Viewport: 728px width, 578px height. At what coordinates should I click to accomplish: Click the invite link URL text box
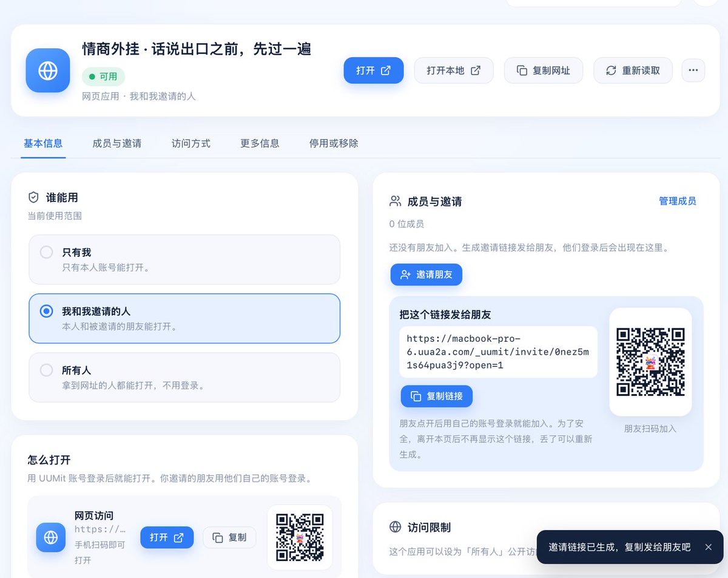pos(498,352)
